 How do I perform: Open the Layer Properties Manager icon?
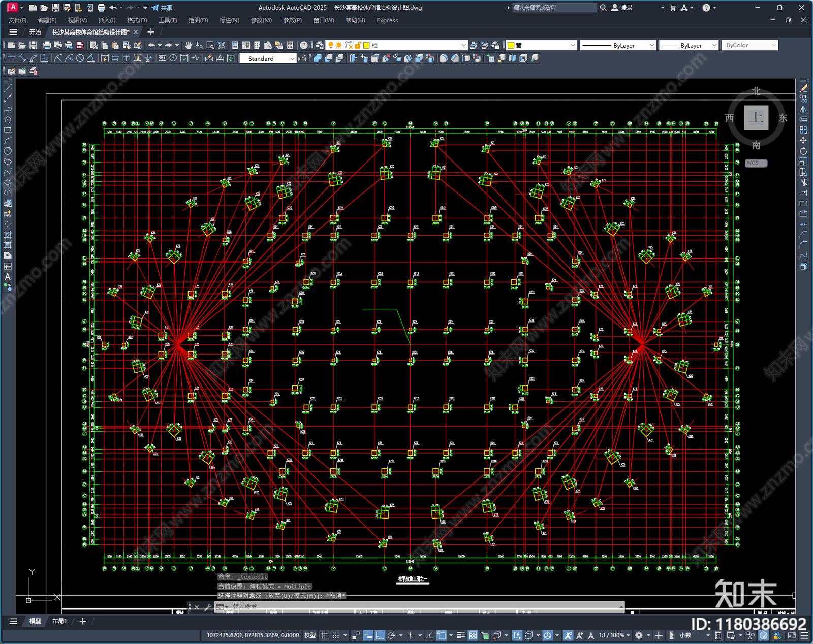coord(320,45)
